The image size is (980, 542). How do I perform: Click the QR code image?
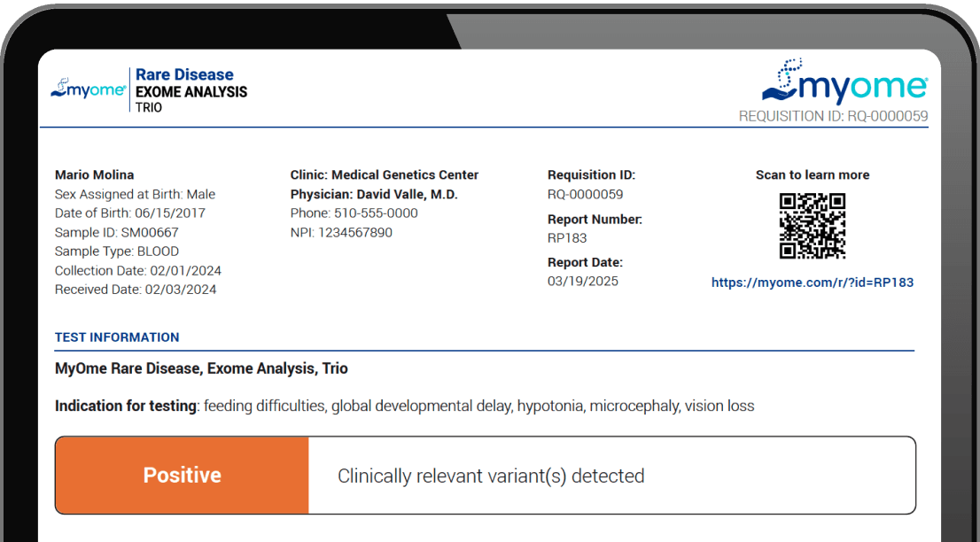(812, 226)
